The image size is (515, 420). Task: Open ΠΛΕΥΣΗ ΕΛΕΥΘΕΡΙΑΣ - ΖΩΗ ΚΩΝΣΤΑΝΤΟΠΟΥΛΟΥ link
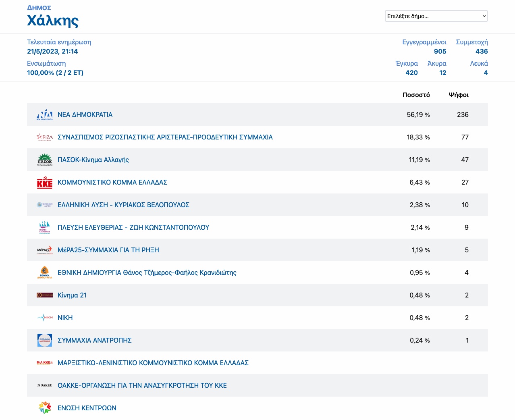133,227
